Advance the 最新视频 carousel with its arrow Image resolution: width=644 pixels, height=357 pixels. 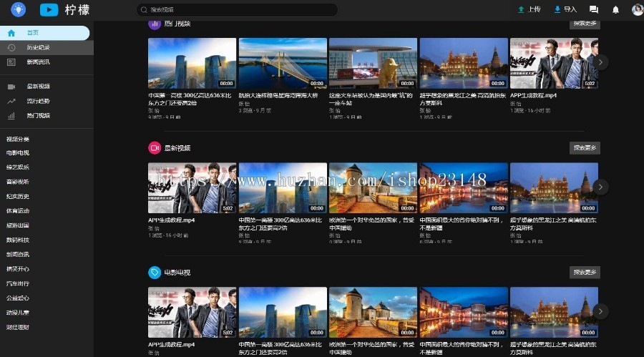click(600, 187)
